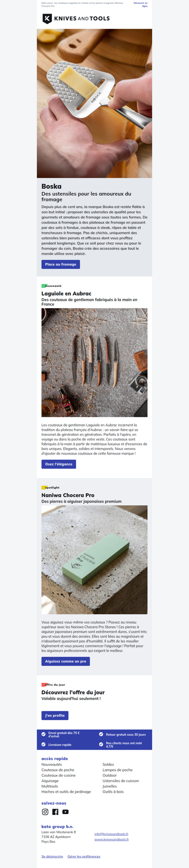The width and height of the screenshot is (189, 868).
Task: Click the Aiguisez comme un pro button
Action: [66, 661]
